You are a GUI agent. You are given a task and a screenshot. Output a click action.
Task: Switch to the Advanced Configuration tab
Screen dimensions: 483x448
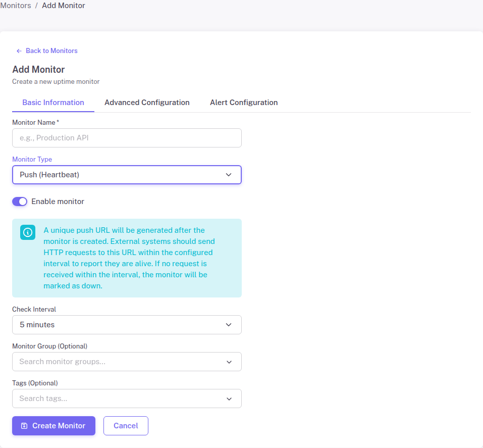(147, 102)
